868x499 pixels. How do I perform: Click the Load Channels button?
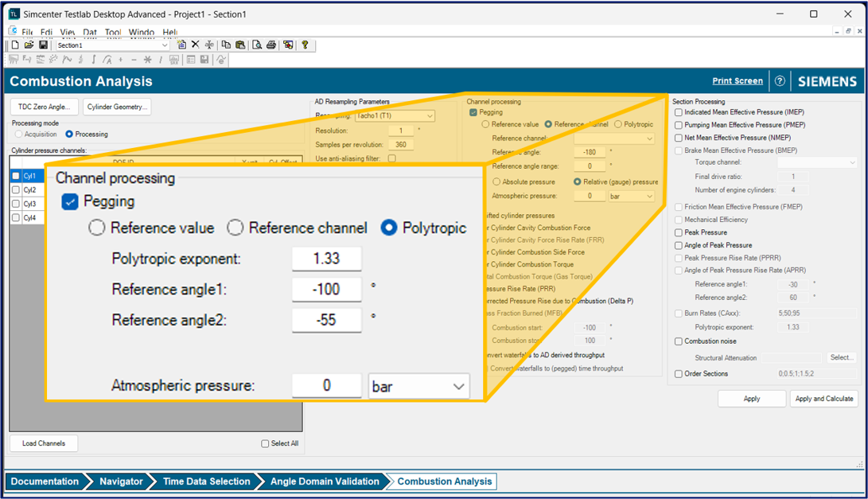(44, 443)
